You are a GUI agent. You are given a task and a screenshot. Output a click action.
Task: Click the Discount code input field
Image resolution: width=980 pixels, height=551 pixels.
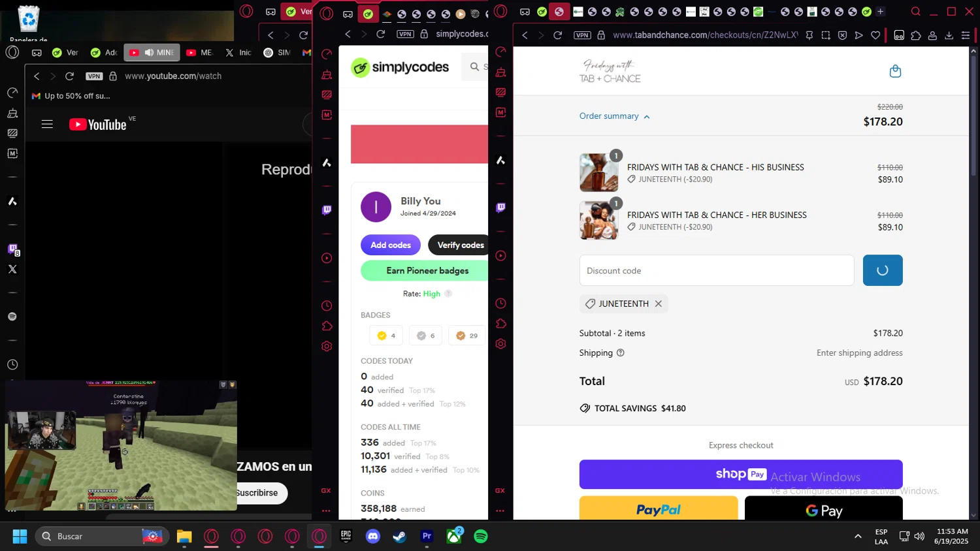(x=717, y=270)
